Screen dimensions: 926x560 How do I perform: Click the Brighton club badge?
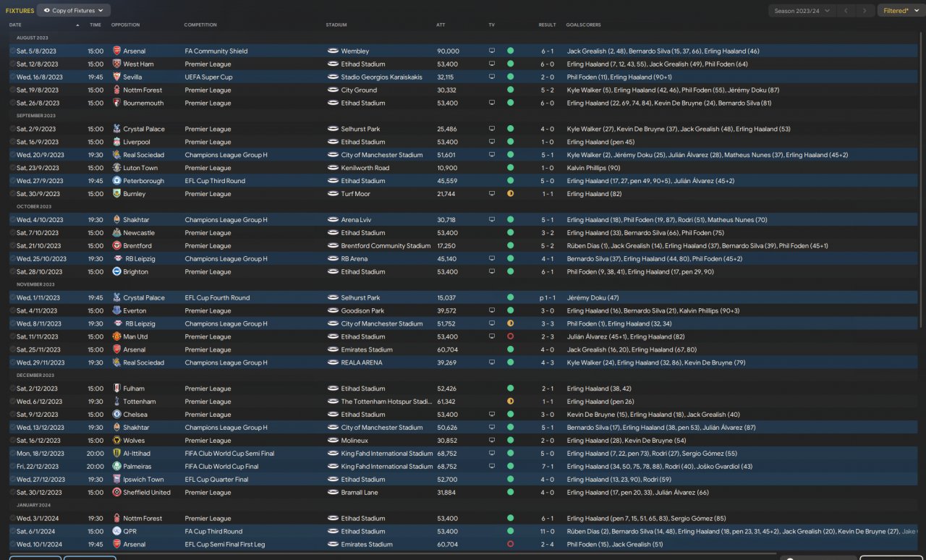[117, 272]
